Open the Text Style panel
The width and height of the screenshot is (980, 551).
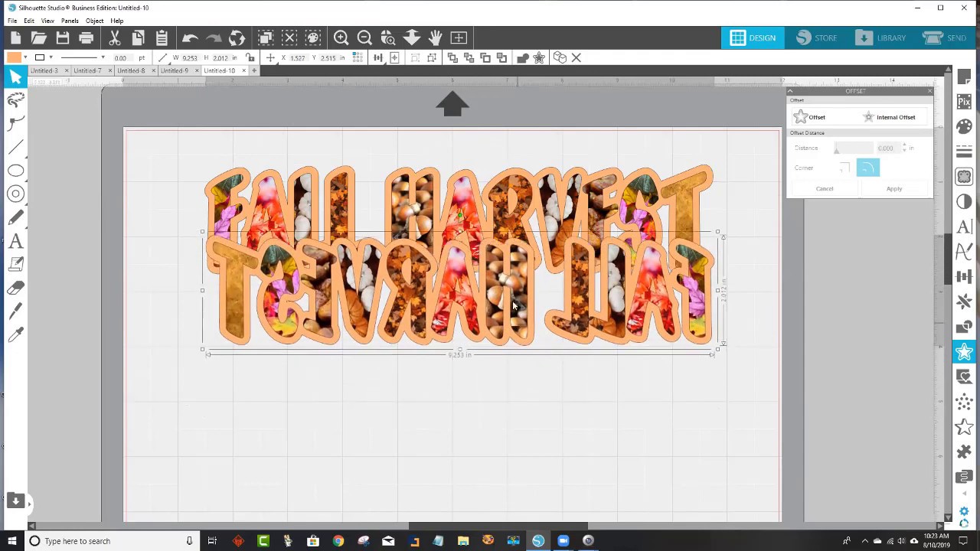[964, 227]
